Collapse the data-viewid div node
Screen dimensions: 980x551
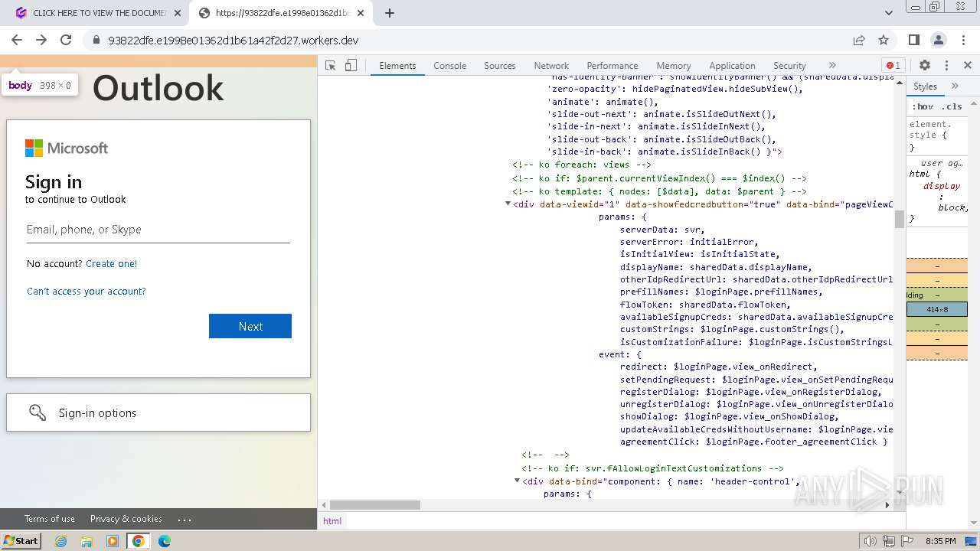[508, 204]
